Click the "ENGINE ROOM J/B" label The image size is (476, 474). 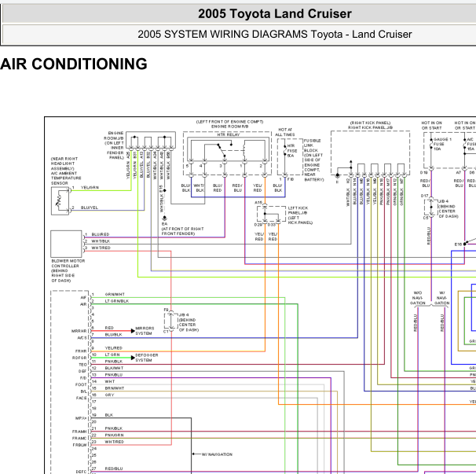coord(114,135)
